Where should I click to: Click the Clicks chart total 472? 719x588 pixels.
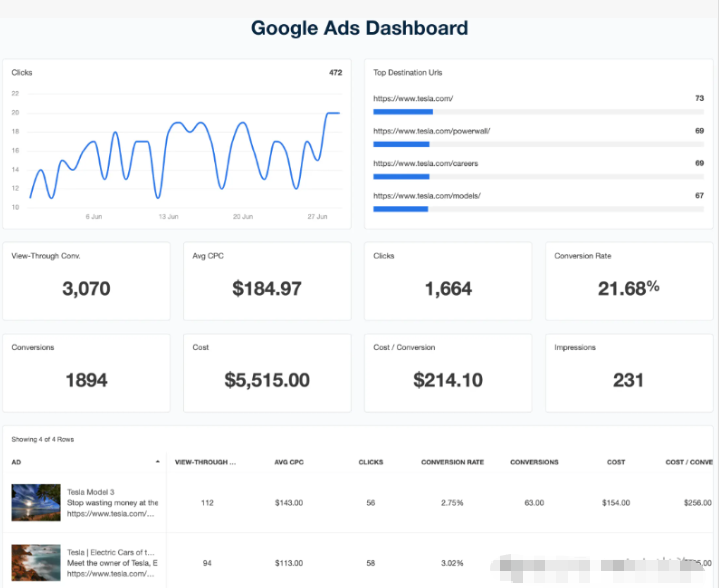click(x=336, y=72)
